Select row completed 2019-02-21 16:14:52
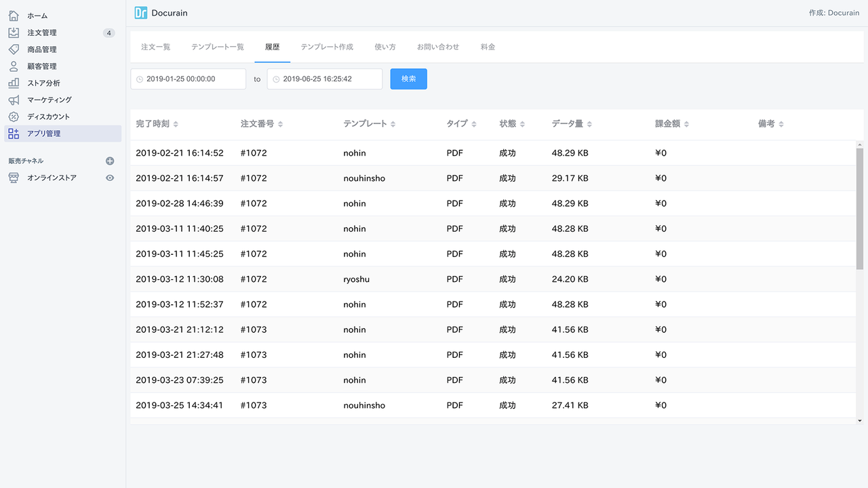Viewport: 868px width, 488px height. click(x=493, y=153)
